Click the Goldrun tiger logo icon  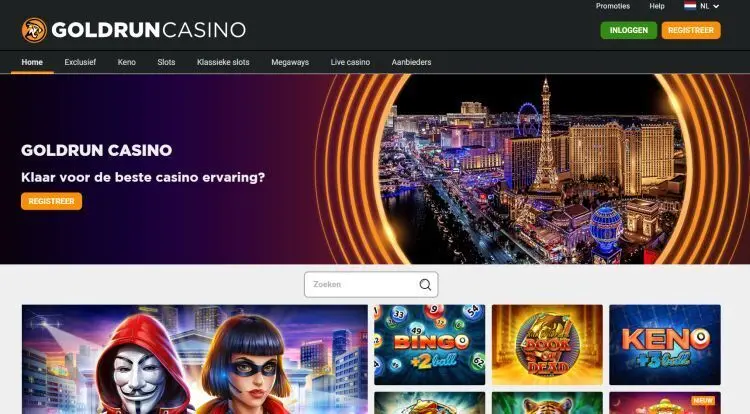[34, 30]
